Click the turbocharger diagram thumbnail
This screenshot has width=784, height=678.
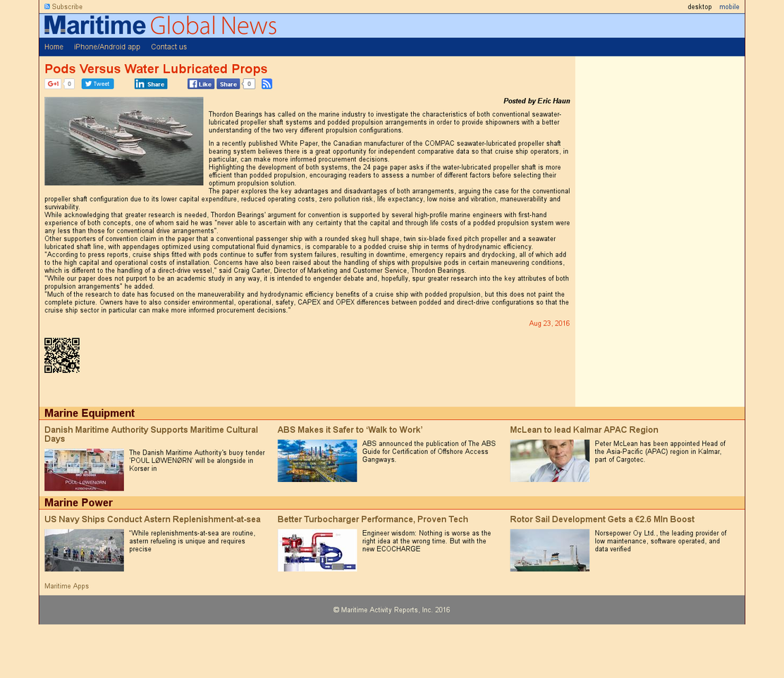[317, 550]
